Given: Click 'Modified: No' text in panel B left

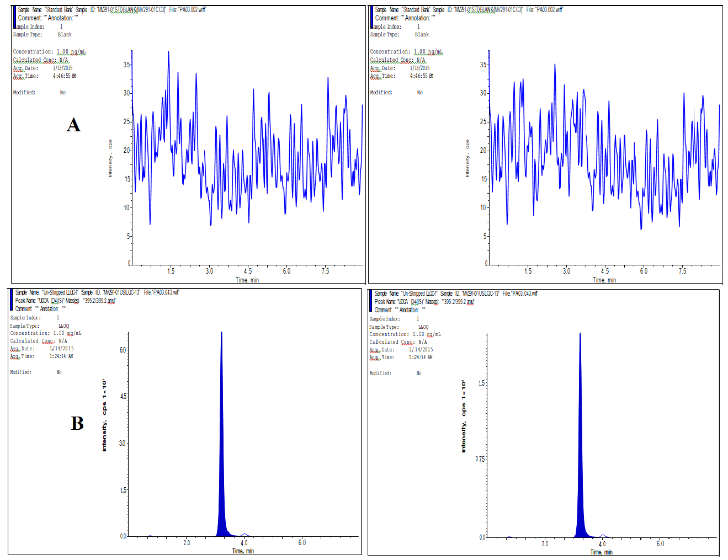Looking at the screenshot, I should click(36, 372).
